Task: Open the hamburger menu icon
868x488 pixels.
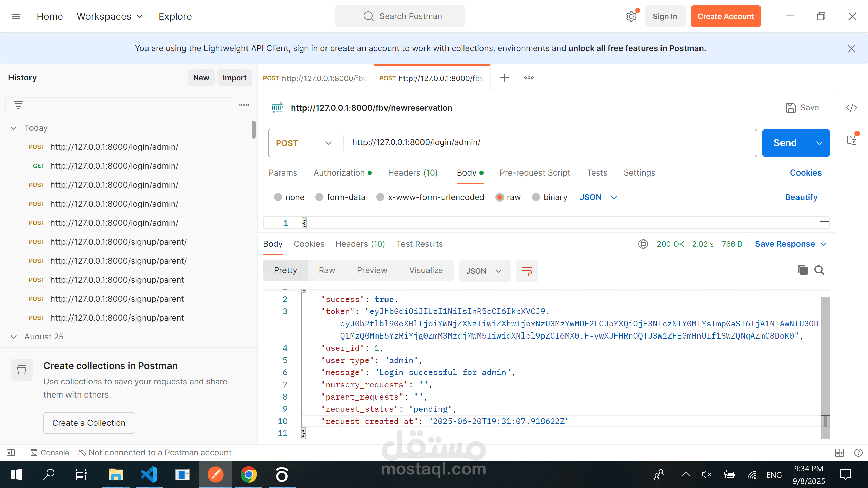Action: tap(16, 16)
